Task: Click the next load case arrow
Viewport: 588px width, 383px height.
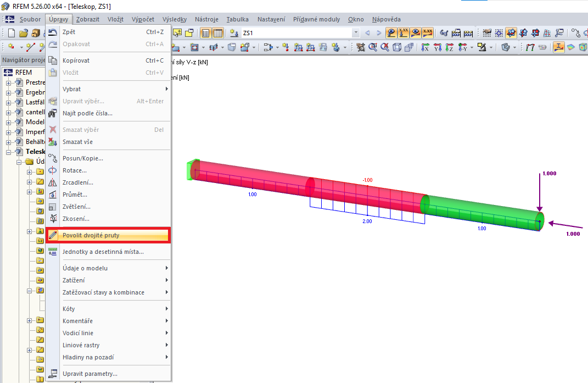Action: (379, 33)
